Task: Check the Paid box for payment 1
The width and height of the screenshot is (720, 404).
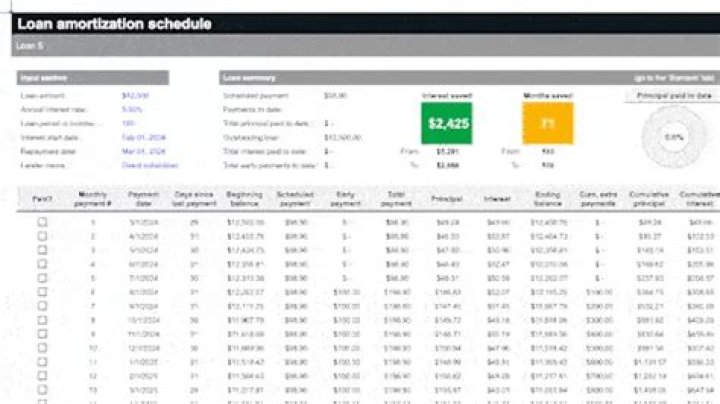Action: coord(42,222)
